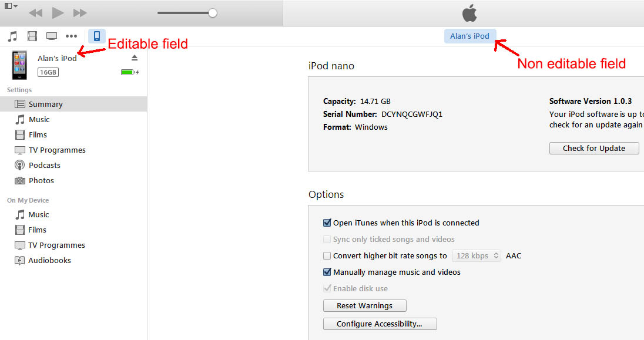Open the Music library icon

coord(13,36)
